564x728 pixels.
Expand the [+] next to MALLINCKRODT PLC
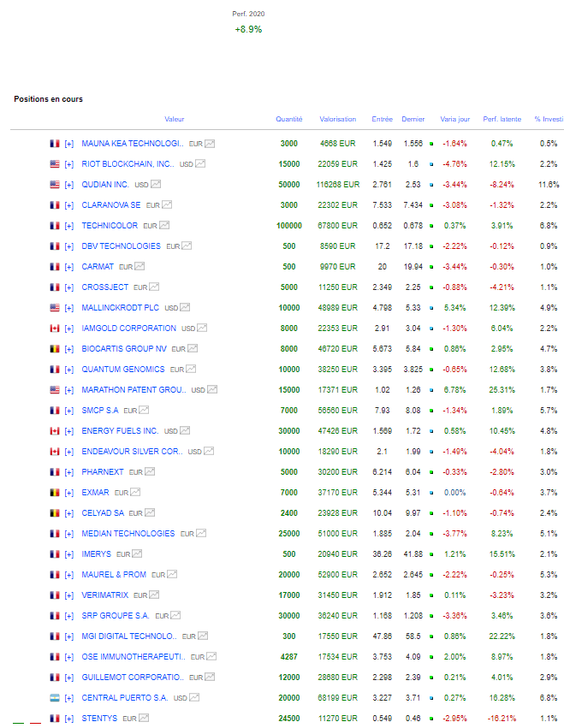point(69,308)
